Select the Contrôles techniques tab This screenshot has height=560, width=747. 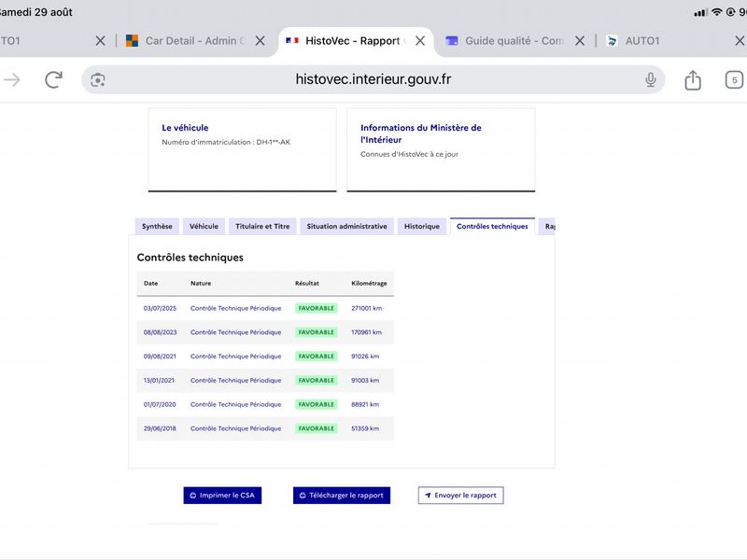coord(492,226)
